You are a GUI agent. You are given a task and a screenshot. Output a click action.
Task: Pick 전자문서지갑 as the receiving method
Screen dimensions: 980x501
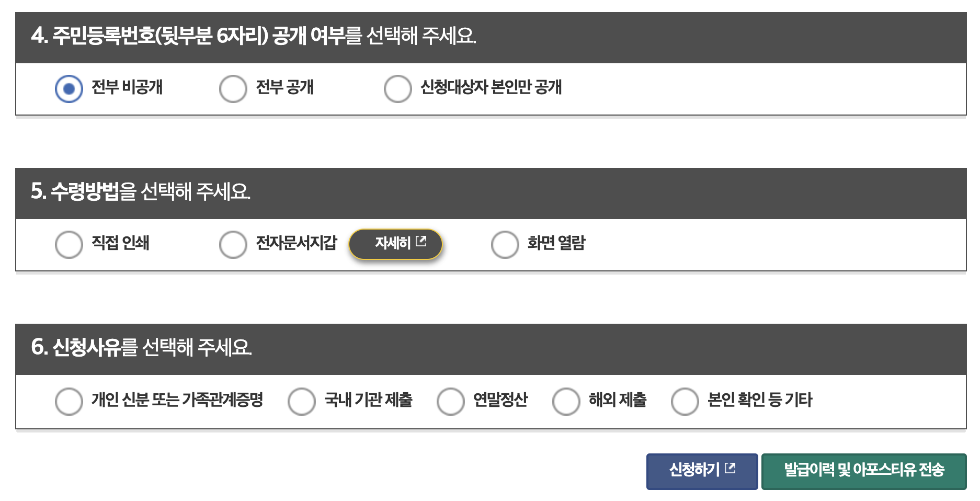pyautogui.click(x=234, y=244)
